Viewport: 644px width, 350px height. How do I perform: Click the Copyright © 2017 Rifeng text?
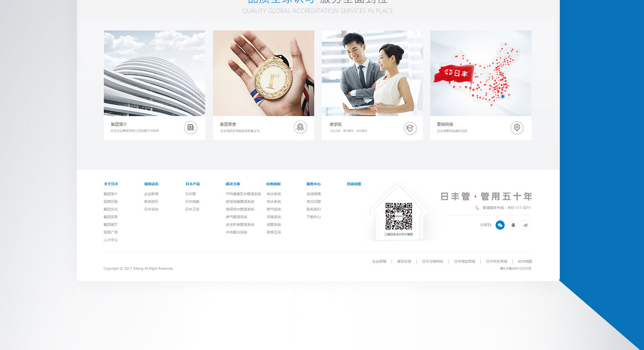tap(138, 268)
